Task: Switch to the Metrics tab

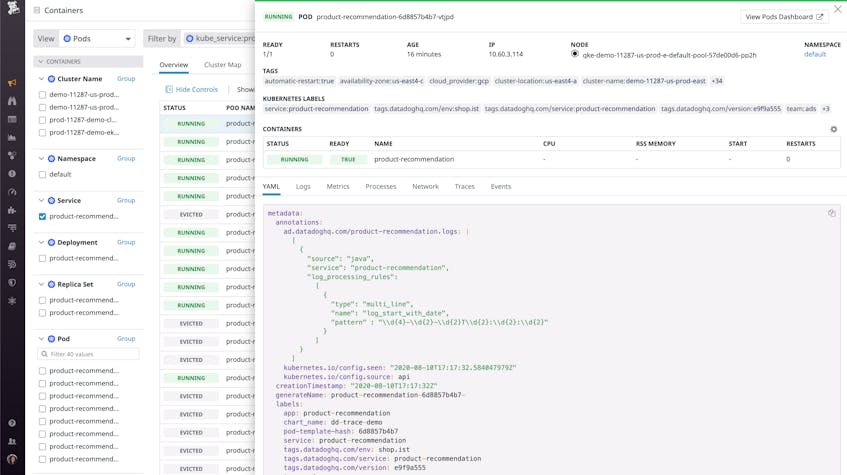Action: (x=338, y=186)
